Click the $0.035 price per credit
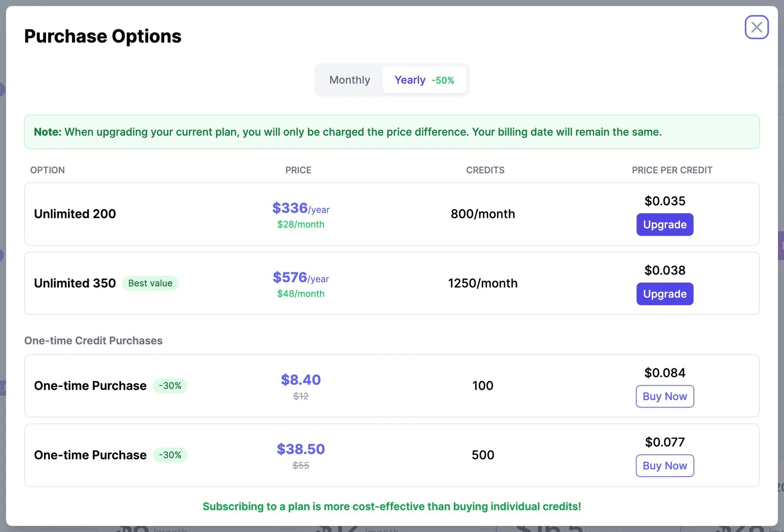This screenshot has width=784, height=532. (x=664, y=201)
